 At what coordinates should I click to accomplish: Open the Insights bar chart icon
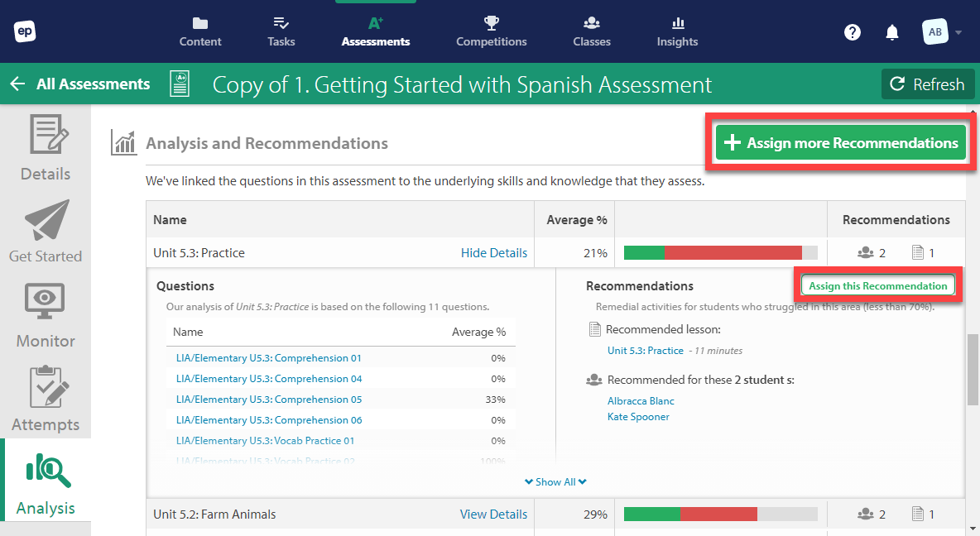pos(678,23)
